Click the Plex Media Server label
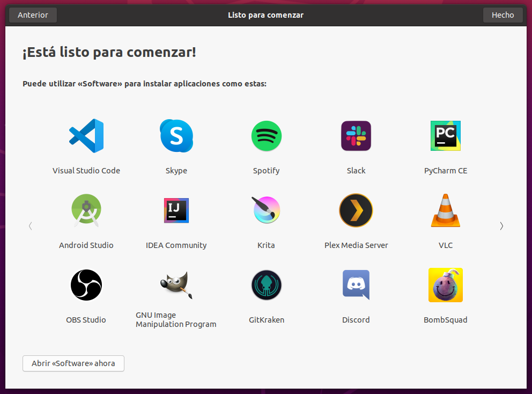Screen dimensions: 532x394 [356, 245]
